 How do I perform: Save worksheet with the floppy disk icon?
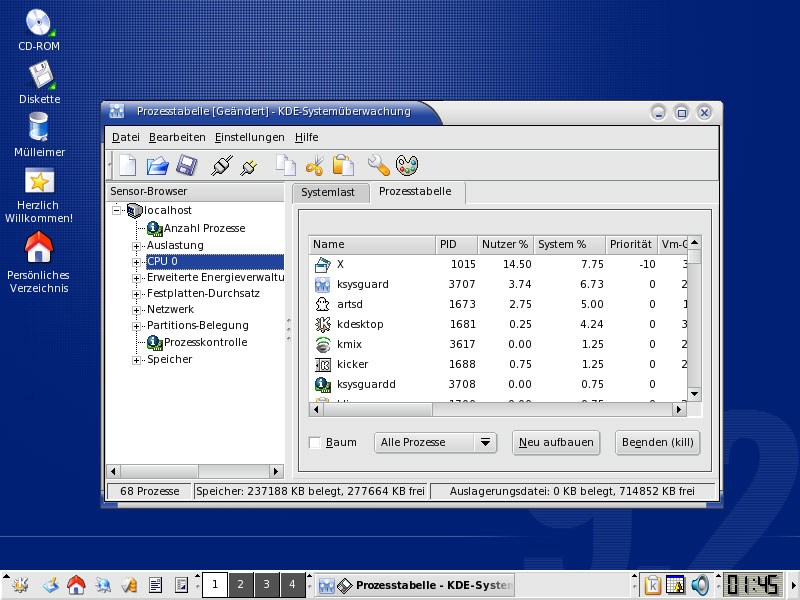[x=186, y=165]
